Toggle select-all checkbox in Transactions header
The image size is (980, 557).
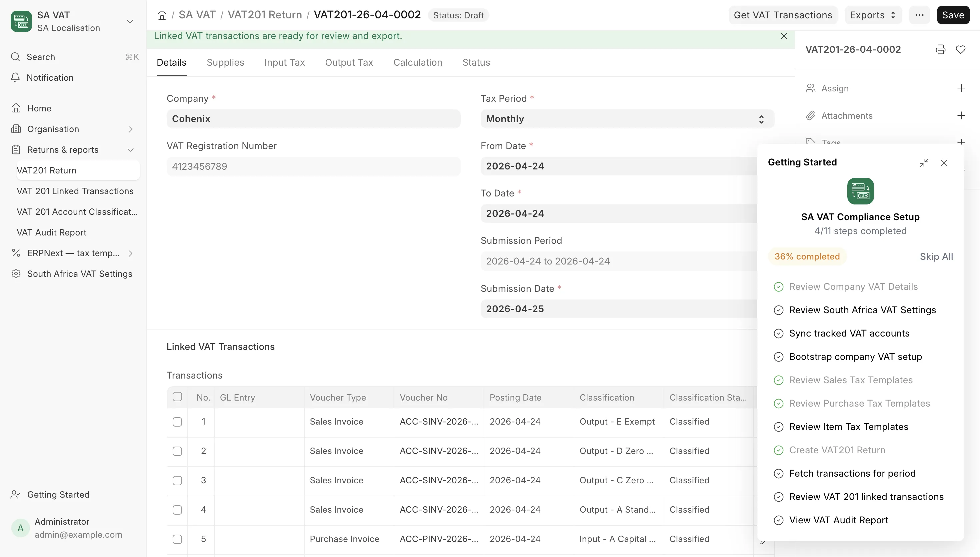pyautogui.click(x=177, y=397)
